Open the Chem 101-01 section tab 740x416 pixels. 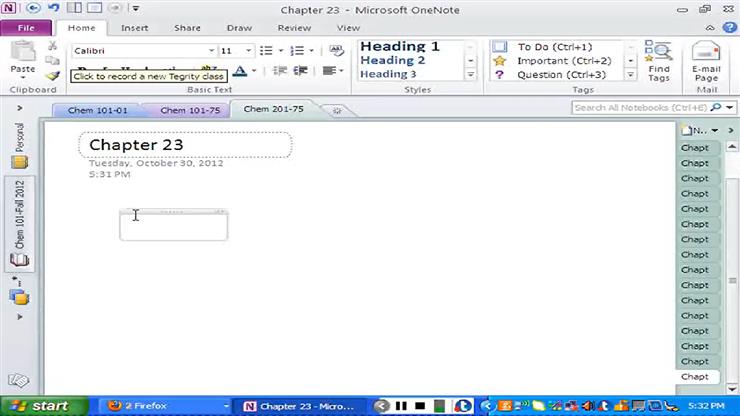pos(97,110)
